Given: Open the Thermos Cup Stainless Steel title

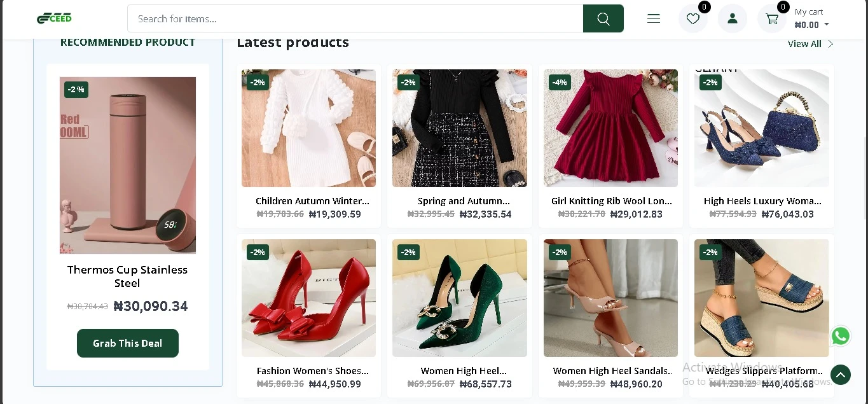Looking at the screenshot, I should [127, 276].
